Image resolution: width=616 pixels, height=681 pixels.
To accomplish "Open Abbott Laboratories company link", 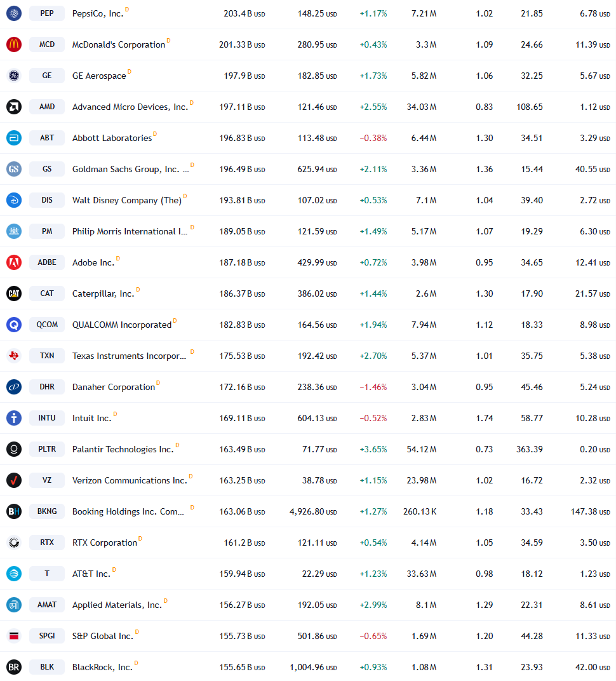I will 112,138.
